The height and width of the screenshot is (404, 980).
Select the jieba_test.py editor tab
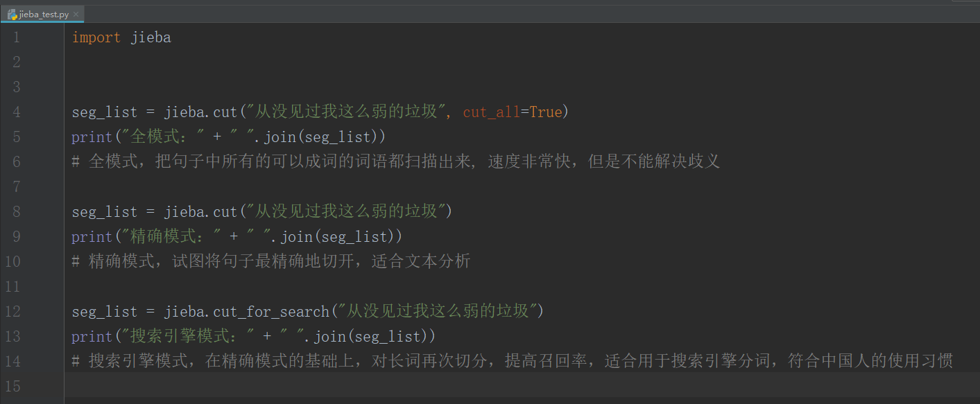coord(44,15)
